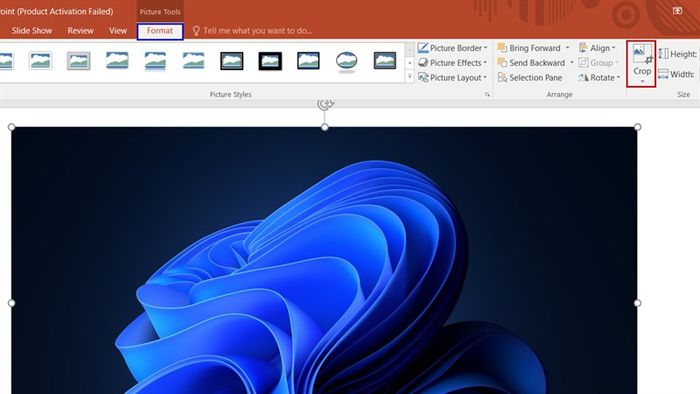Send the picture backward

pyautogui.click(x=532, y=63)
